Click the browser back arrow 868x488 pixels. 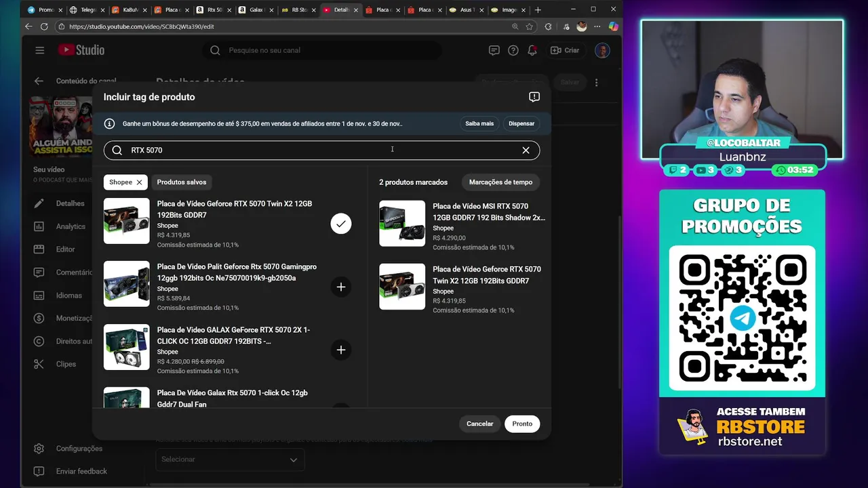[28, 26]
